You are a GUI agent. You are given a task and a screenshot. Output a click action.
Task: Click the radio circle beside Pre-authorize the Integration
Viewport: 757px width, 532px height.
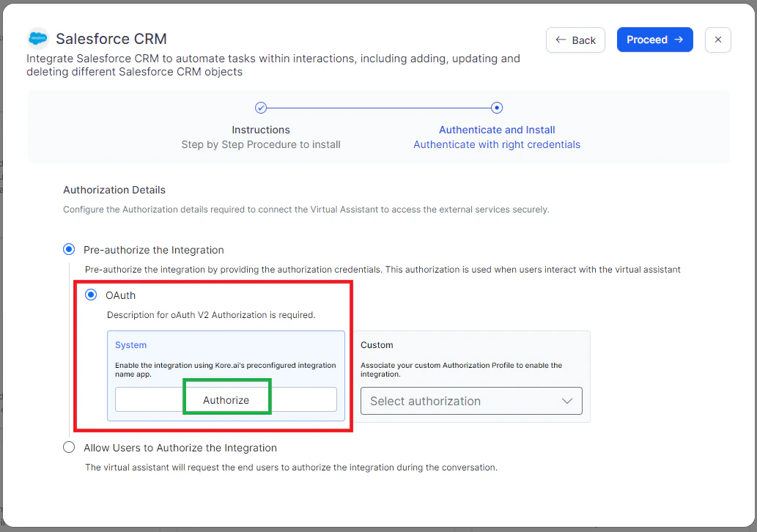68,249
